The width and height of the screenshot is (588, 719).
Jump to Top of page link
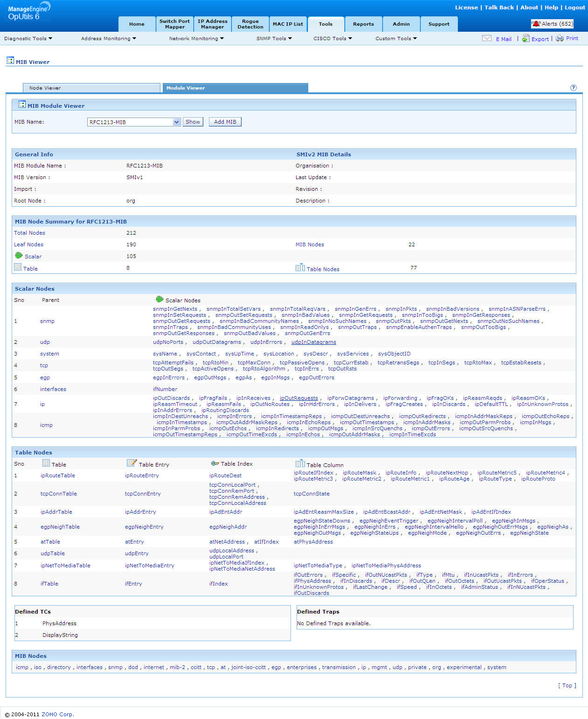coord(567,685)
